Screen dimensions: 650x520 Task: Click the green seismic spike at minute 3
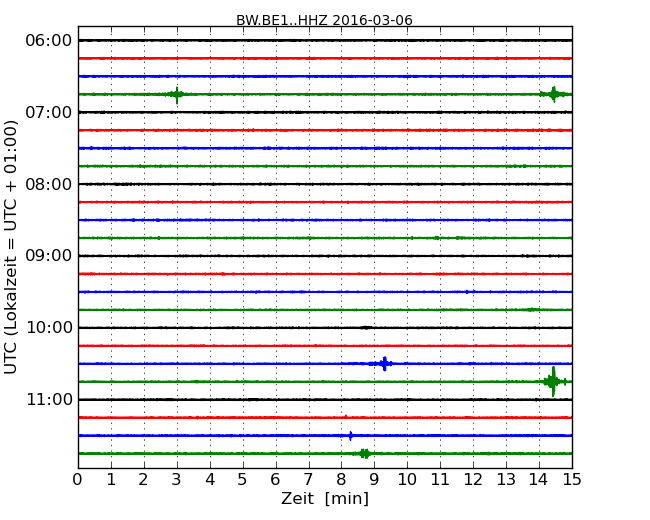pyautogui.click(x=177, y=95)
